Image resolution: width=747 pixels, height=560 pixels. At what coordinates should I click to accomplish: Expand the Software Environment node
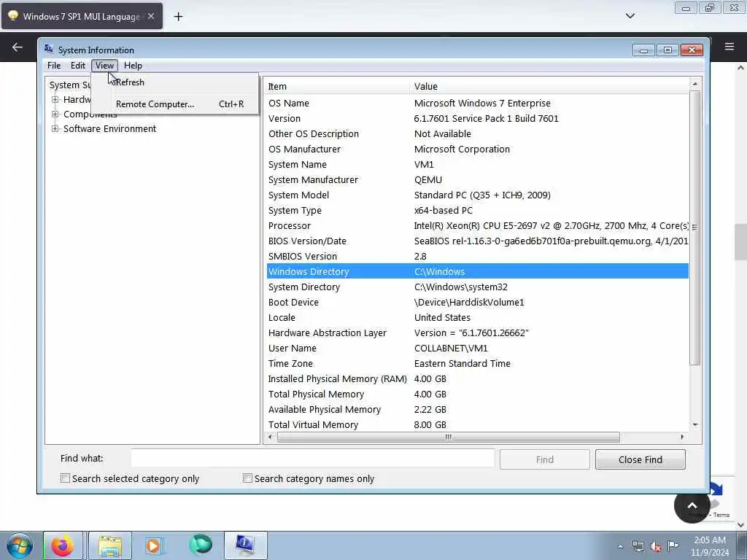[x=55, y=128]
